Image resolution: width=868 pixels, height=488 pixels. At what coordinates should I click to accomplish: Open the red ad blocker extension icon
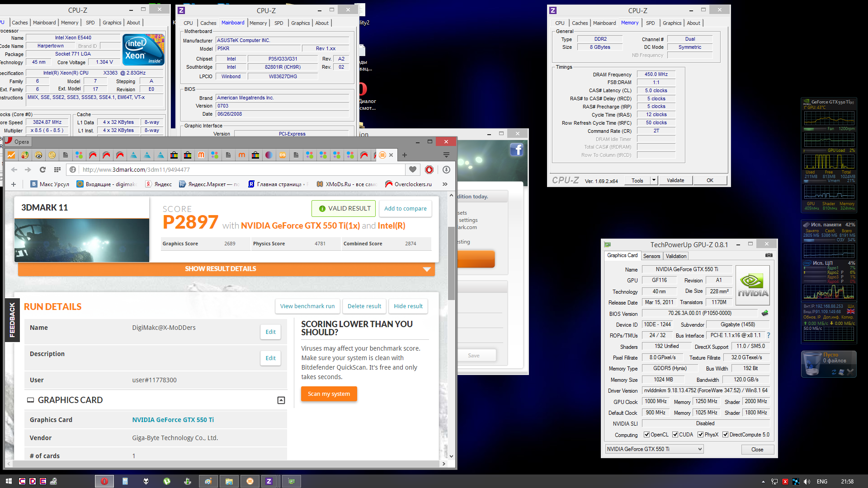pos(429,169)
